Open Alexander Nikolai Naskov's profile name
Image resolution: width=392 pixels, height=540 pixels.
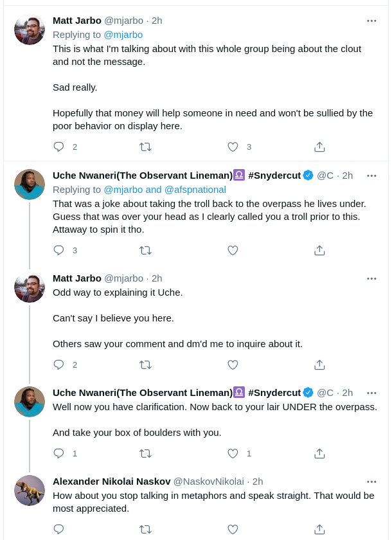(x=112, y=482)
